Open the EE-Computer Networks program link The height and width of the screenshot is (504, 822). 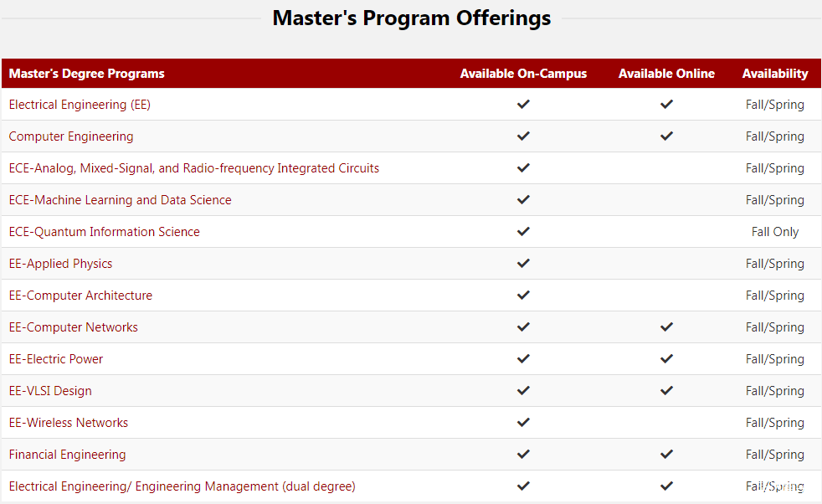74,327
